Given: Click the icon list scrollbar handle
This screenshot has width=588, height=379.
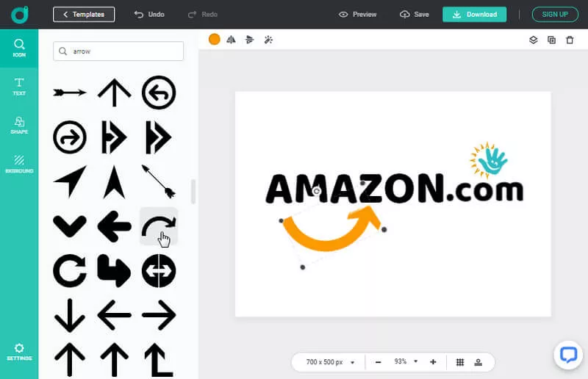Looking at the screenshot, I should (x=193, y=192).
